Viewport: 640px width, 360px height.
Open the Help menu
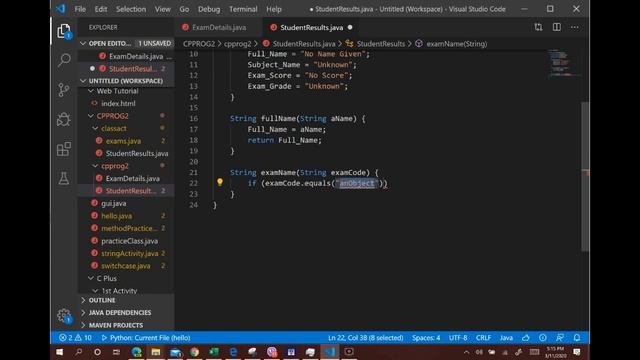click(x=274, y=9)
